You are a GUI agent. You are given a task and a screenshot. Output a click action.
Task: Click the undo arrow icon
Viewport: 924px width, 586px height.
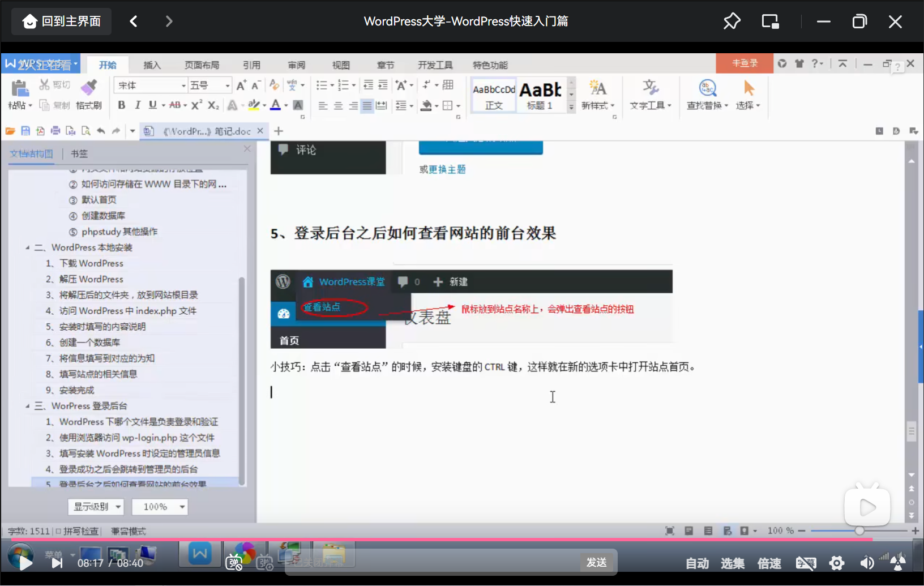coord(101,131)
